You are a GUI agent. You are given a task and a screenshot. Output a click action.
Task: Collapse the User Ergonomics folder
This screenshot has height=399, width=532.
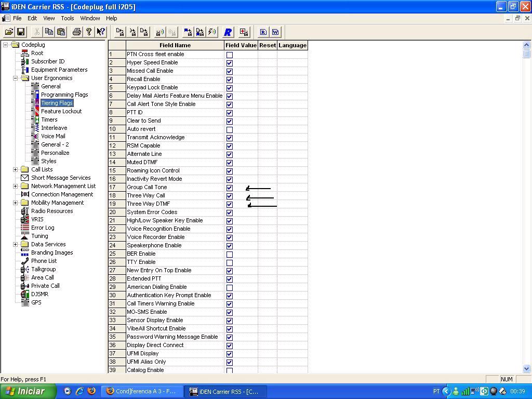(x=15, y=78)
